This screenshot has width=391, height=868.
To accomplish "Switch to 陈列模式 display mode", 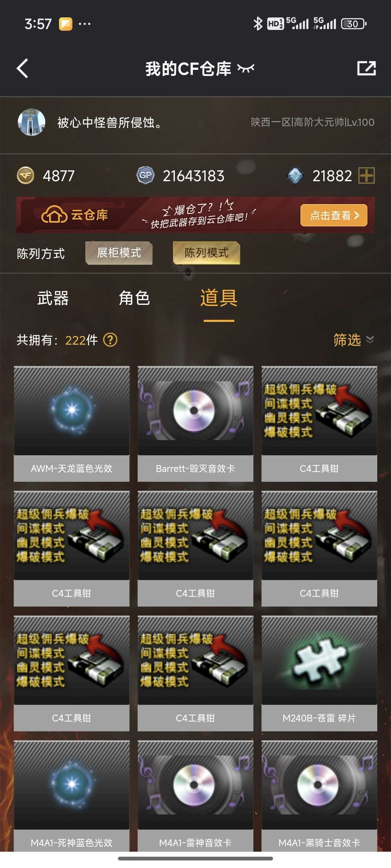I will tap(206, 253).
